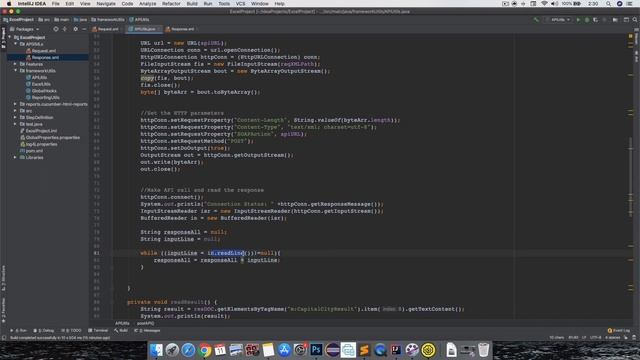The width and height of the screenshot is (640, 360).
Task: Open Photoshop from the Dock
Action: [316, 350]
